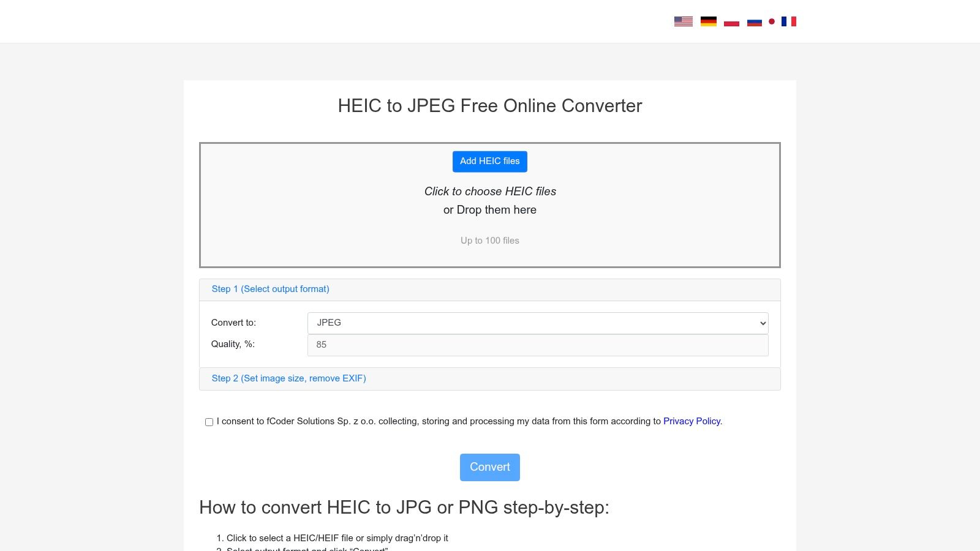Click the 'Up to 100 files' note
The height and width of the screenshot is (551, 980).
coord(490,241)
